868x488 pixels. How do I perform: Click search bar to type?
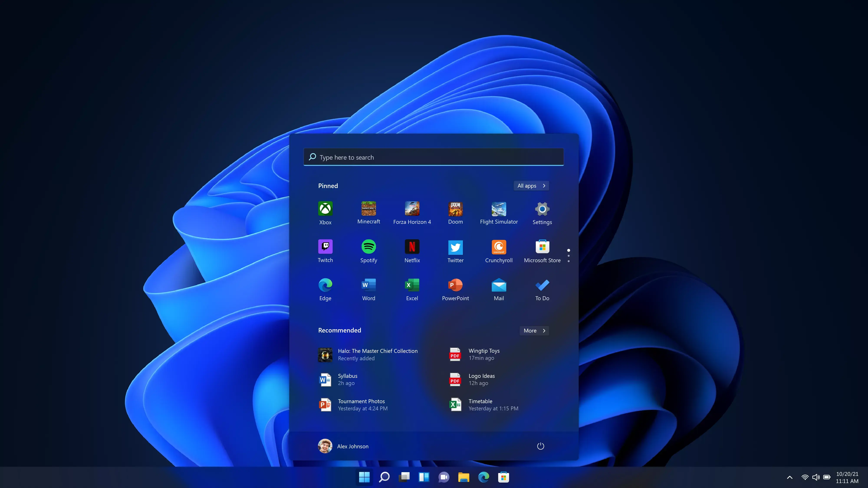pos(433,157)
